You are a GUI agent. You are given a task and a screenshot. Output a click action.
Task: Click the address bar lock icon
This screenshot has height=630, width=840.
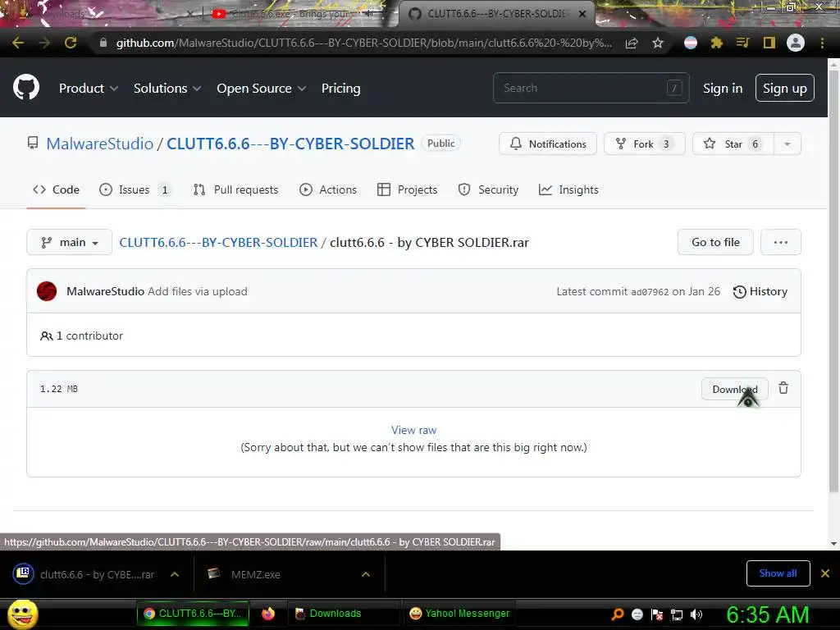click(x=103, y=43)
